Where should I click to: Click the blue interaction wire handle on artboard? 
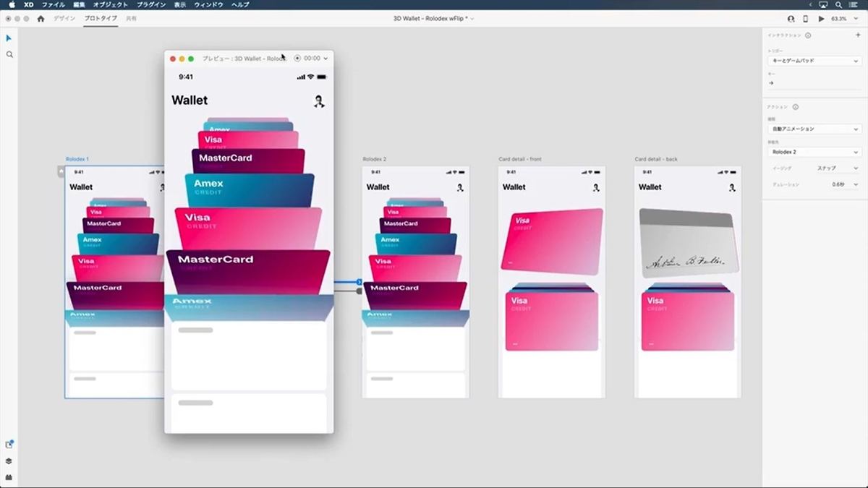pyautogui.click(x=359, y=282)
